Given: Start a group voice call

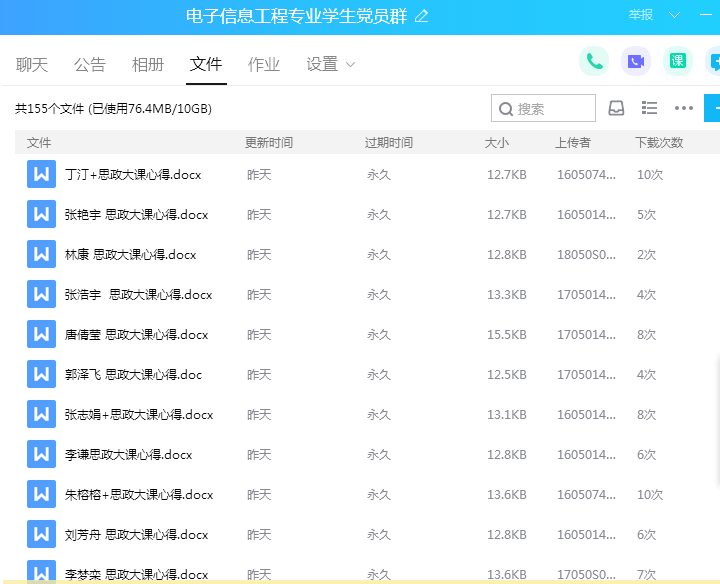Looking at the screenshot, I should (594, 62).
